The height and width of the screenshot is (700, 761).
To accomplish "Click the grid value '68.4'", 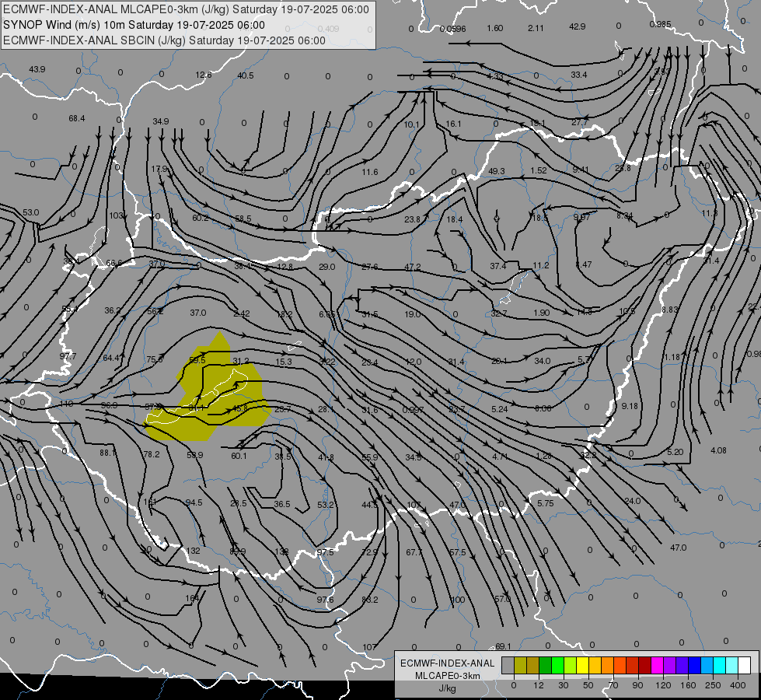I will point(77,118).
